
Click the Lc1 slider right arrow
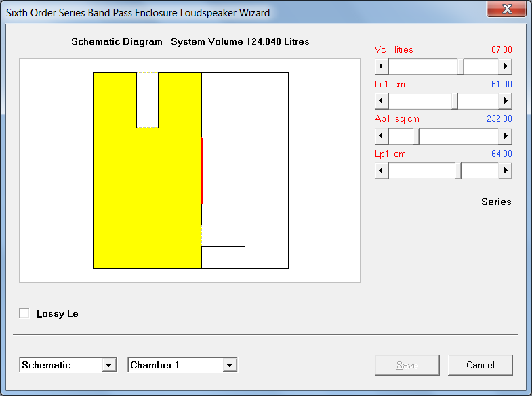click(x=505, y=101)
